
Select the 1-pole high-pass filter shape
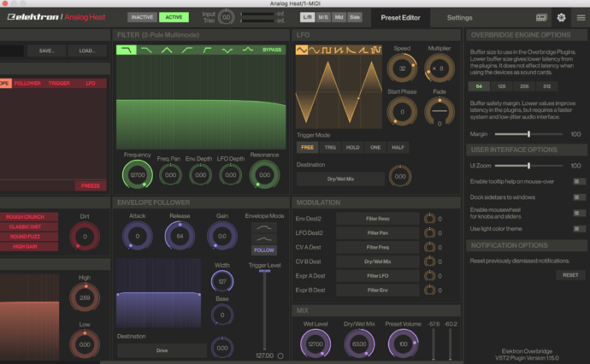point(187,50)
